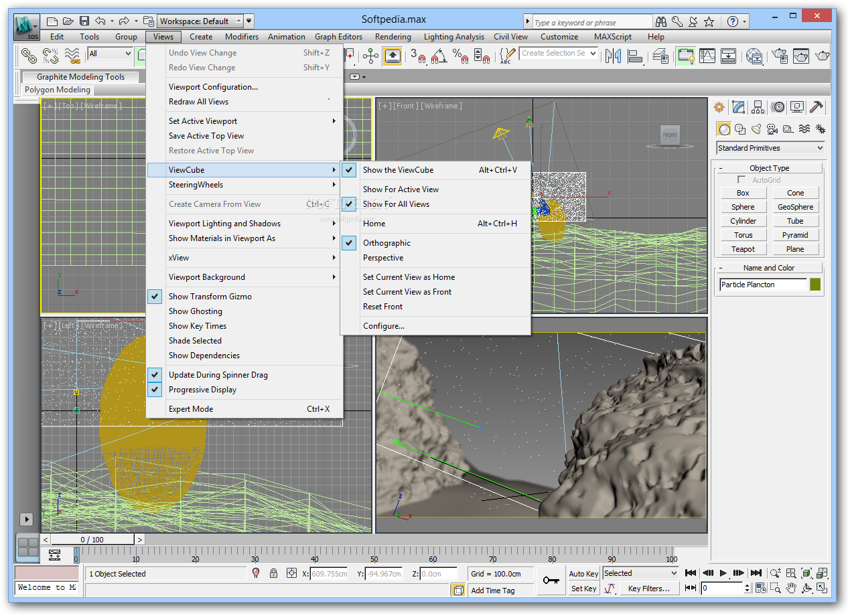
Task: Open the Create Selection Set dropdown
Action: tap(559, 53)
